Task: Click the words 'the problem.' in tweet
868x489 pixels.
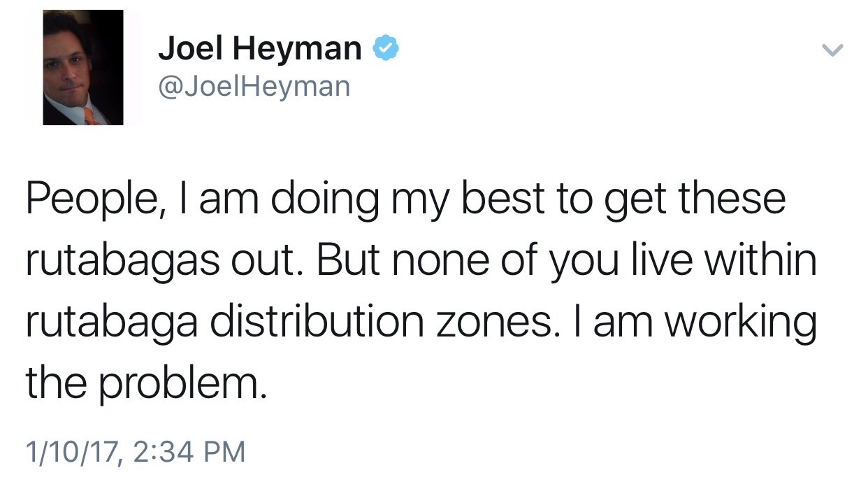Action: tap(146, 385)
